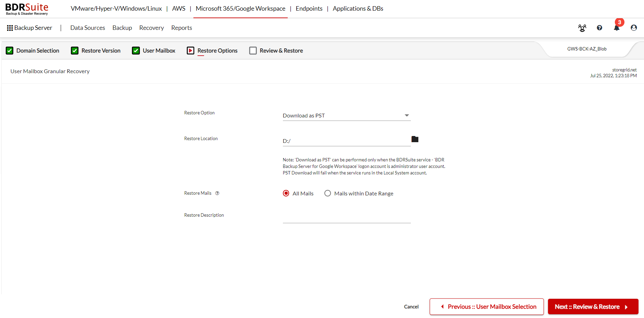Click the Backup Server label

(x=33, y=28)
